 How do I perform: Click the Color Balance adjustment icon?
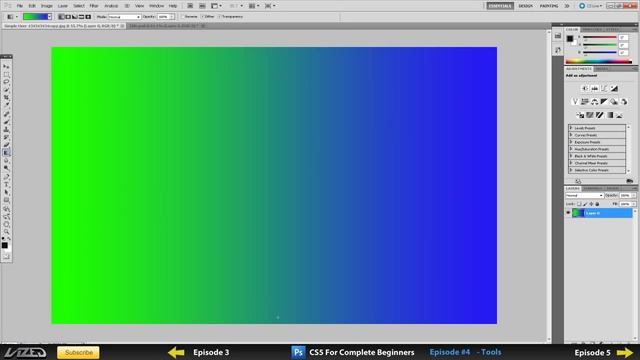pyautogui.click(x=595, y=102)
